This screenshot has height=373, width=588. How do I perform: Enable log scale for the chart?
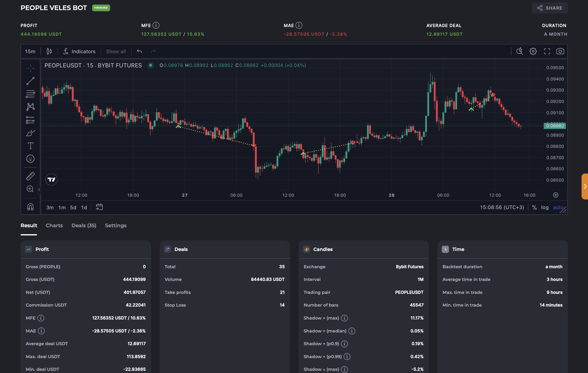point(545,207)
